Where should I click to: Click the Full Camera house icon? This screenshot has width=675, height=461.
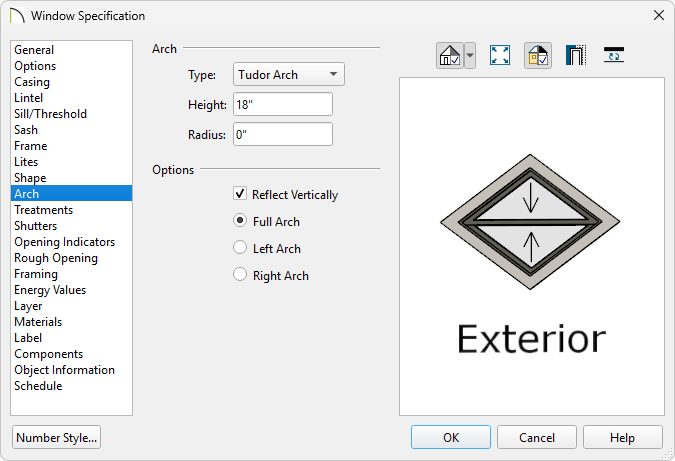tap(449, 56)
